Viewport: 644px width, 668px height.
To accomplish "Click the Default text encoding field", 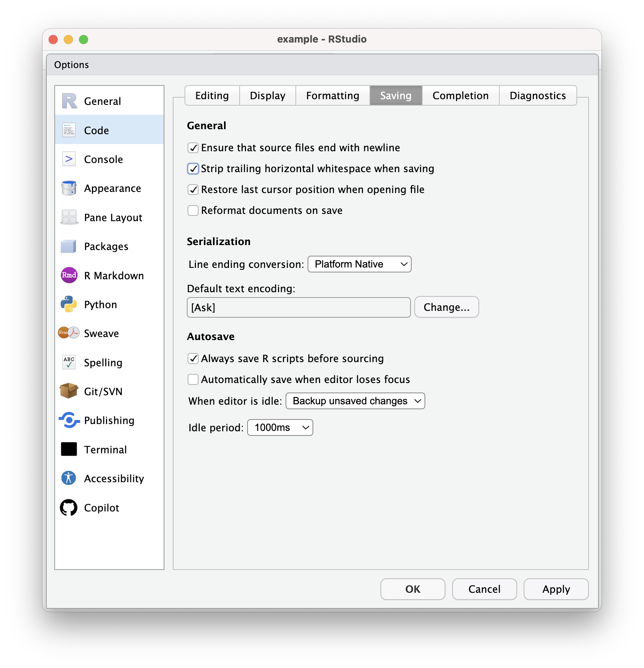I will tap(298, 307).
